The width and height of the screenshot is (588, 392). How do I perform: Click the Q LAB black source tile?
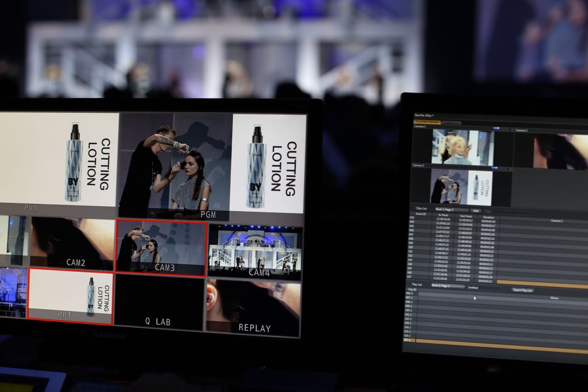158,300
